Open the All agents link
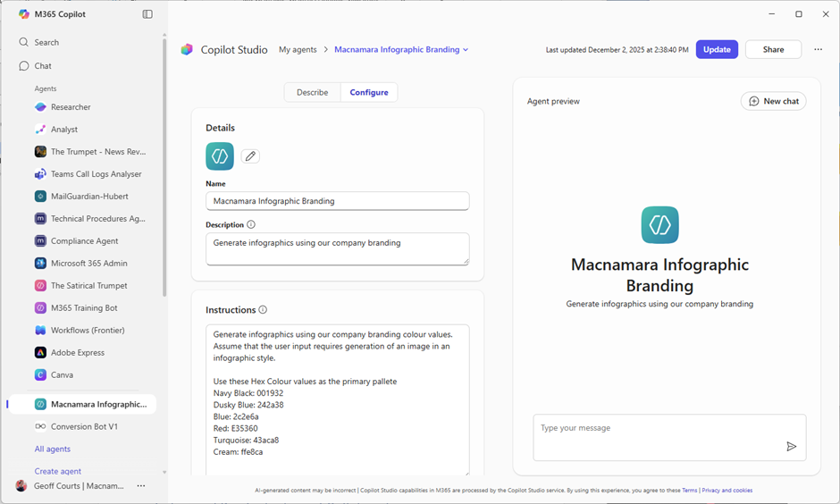Viewport: 840px width, 504px height. (53, 449)
